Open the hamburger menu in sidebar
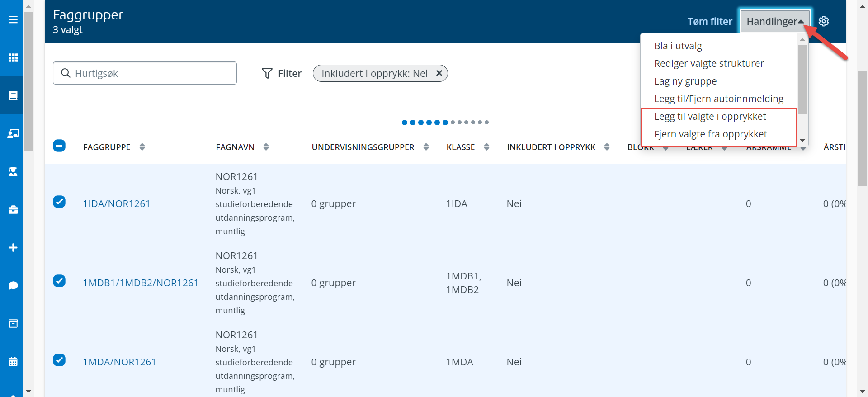Viewport: 868px width, 397px height. tap(13, 20)
